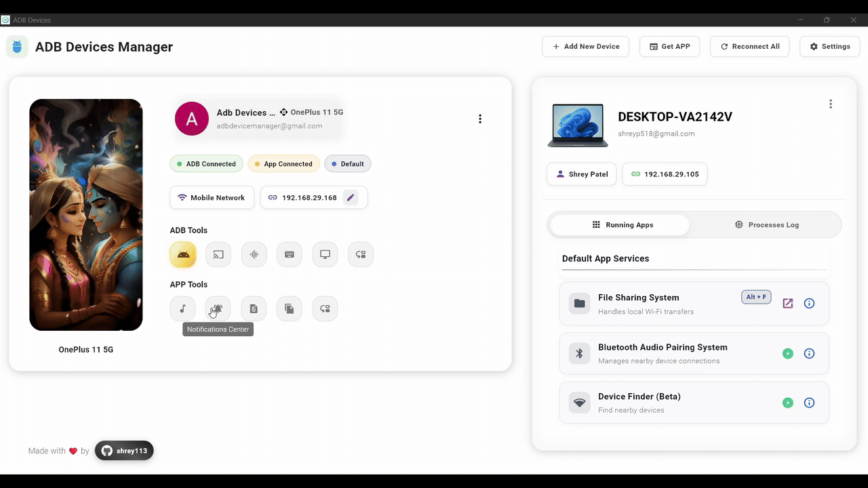The image size is (868, 488).
Task: Click the info icon for Device Finder (Beta)
Action: [x=809, y=403]
